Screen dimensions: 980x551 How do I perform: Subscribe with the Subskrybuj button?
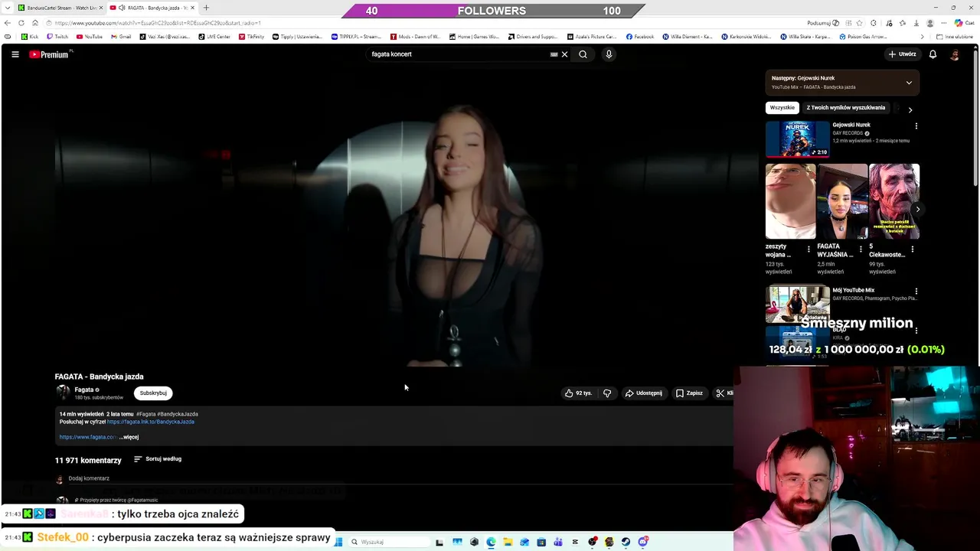point(153,393)
